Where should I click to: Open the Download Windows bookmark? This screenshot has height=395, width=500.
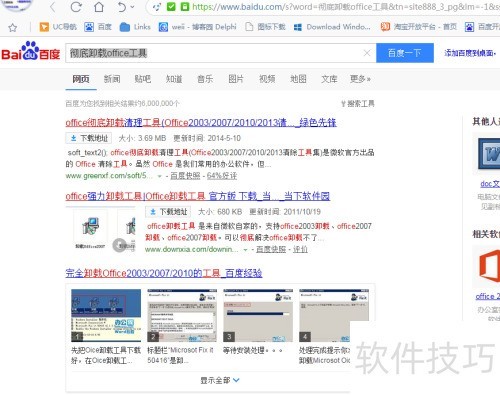(332, 27)
